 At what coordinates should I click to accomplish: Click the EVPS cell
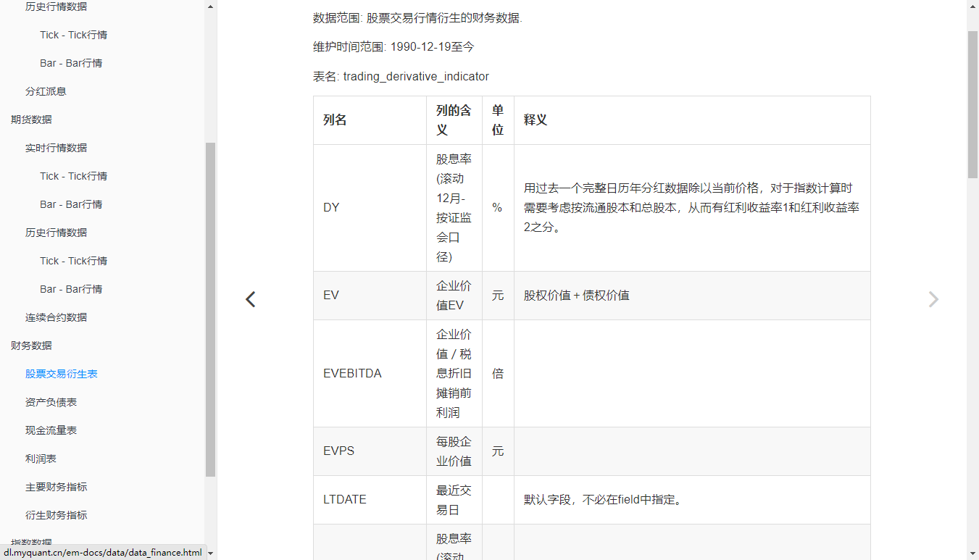pos(370,451)
